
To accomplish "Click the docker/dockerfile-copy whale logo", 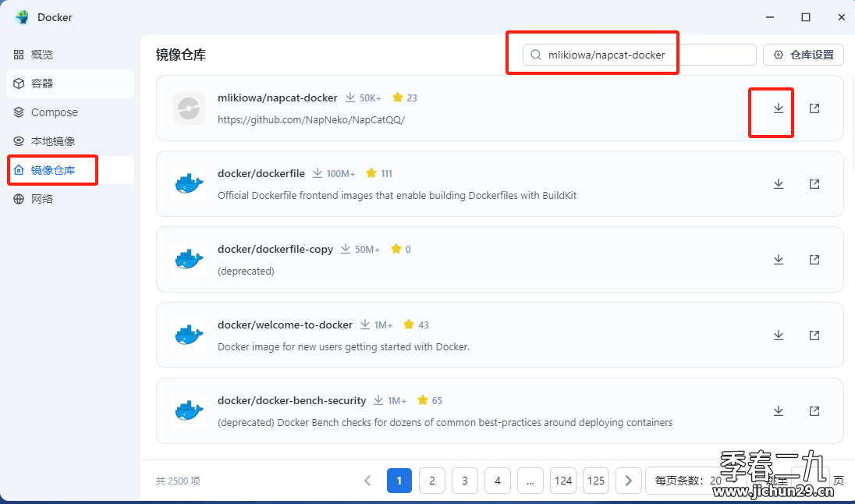I will pos(189,260).
